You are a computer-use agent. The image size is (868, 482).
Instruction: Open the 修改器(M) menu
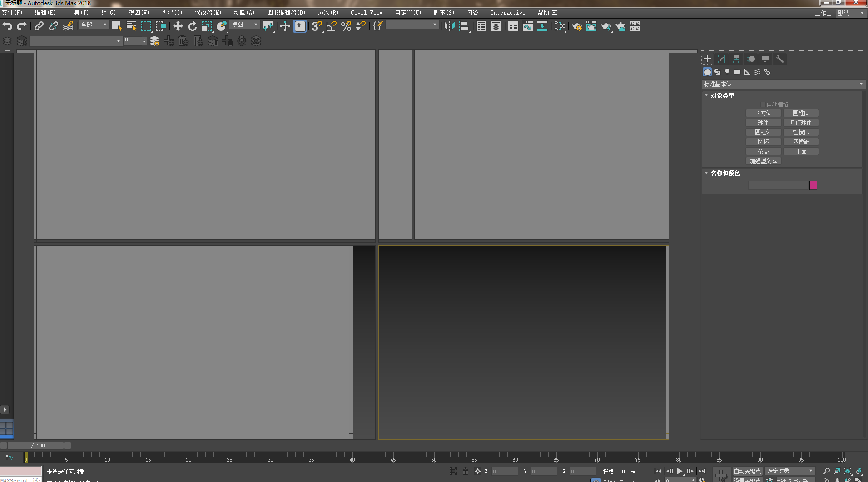click(x=208, y=12)
